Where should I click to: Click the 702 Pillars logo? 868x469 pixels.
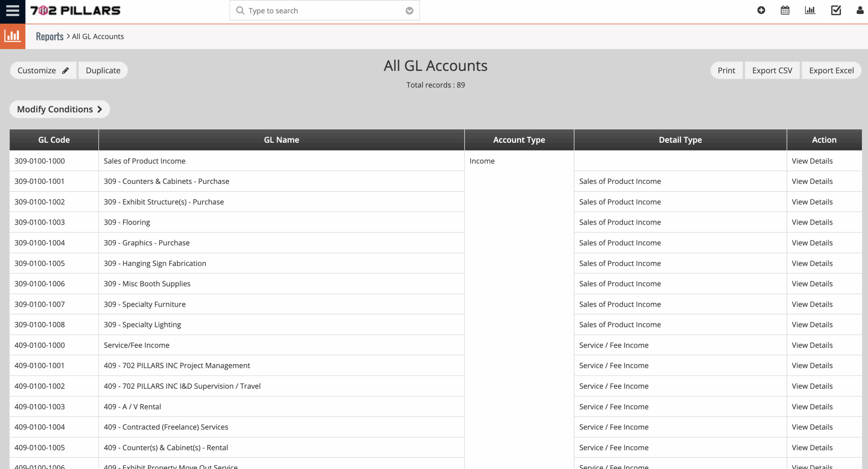coord(75,11)
